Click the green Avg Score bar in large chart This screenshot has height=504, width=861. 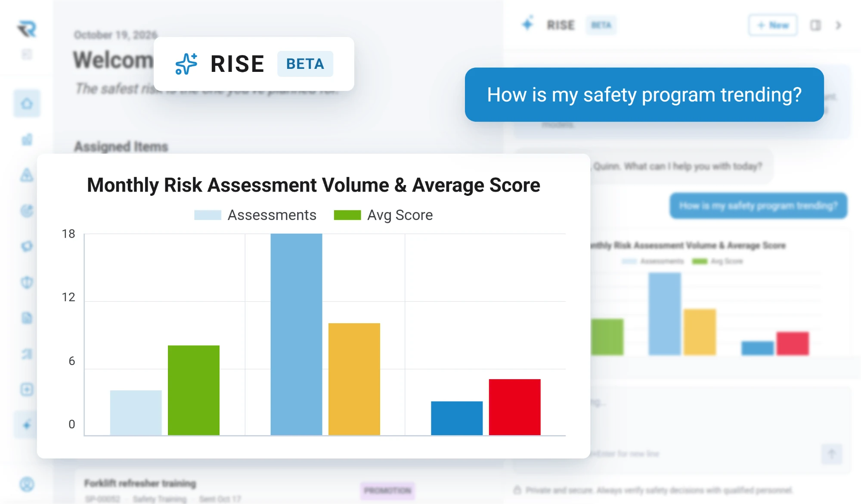coord(194,390)
